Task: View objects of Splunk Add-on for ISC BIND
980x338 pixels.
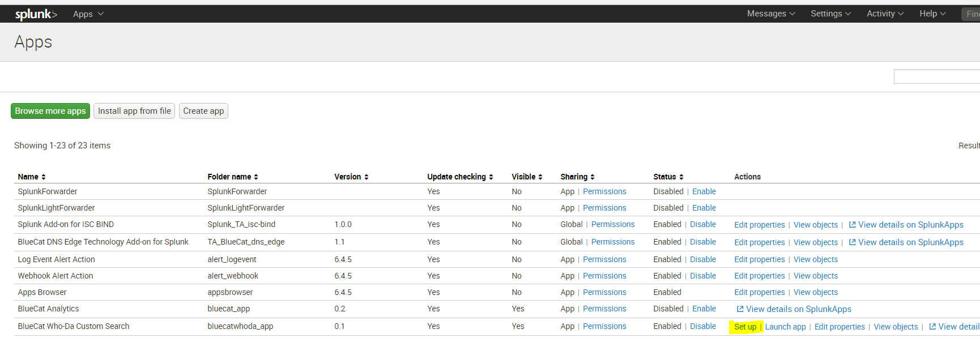Action: [x=816, y=225]
